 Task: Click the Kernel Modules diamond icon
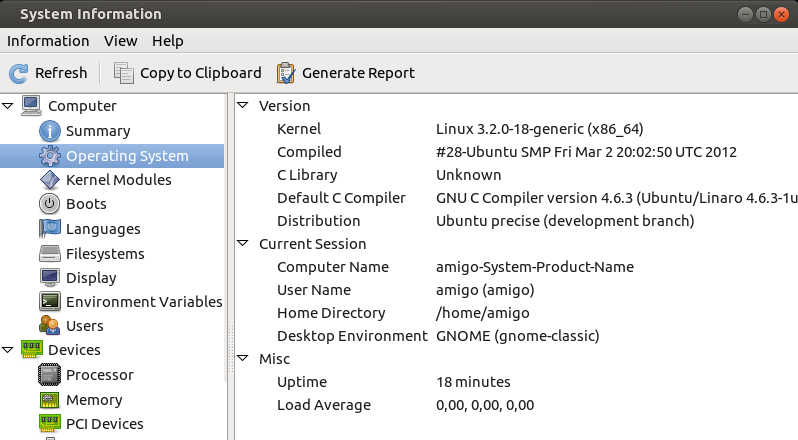tap(49, 180)
